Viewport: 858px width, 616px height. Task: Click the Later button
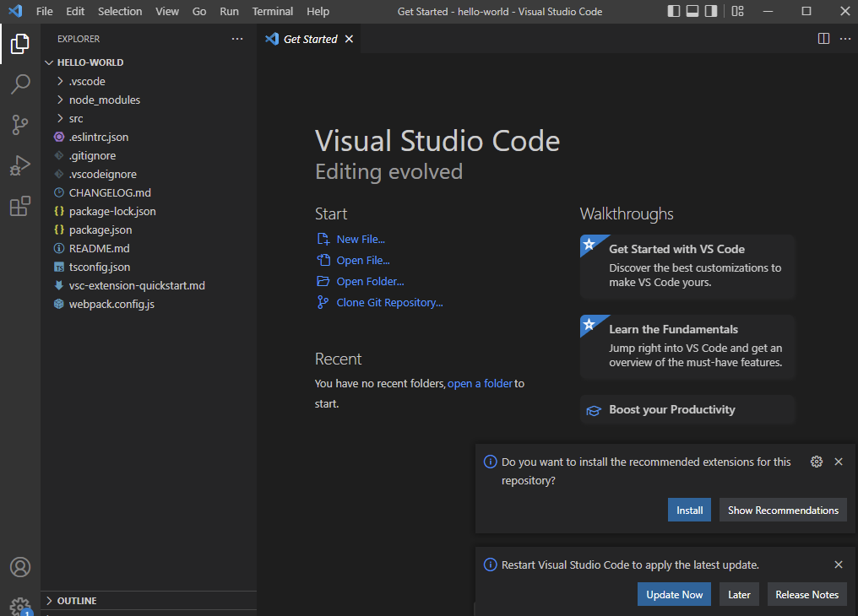pyautogui.click(x=739, y=594)
